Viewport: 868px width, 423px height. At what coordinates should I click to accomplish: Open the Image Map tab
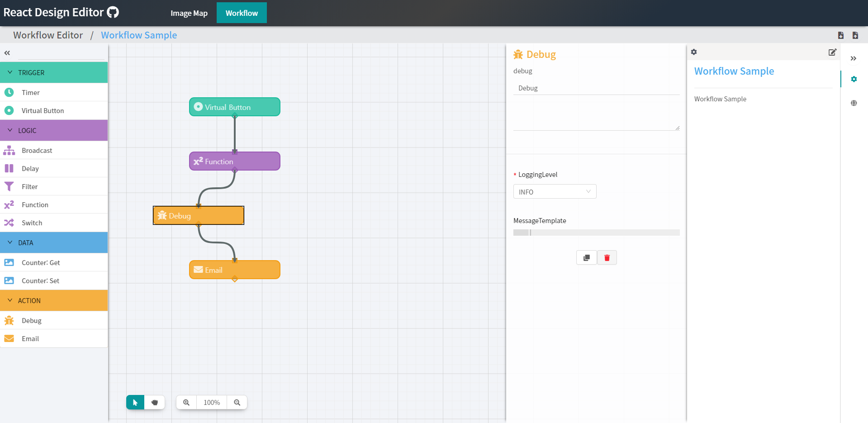(189, 13)
